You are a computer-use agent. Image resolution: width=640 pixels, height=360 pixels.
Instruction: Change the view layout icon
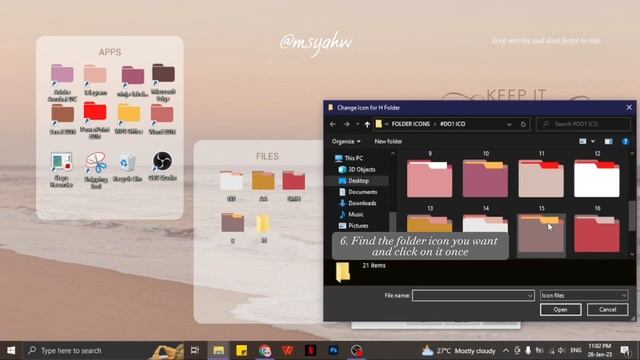coord(583,141)
